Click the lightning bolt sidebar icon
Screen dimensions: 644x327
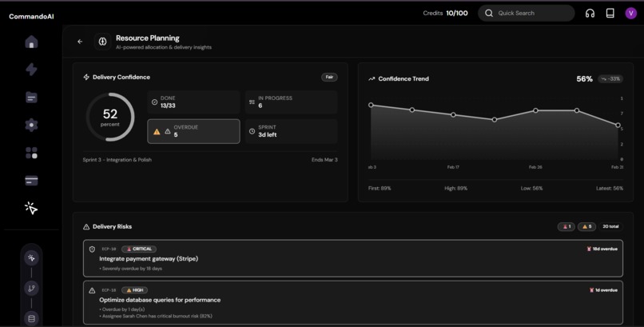pyautogui.click(x=32, y=70)
